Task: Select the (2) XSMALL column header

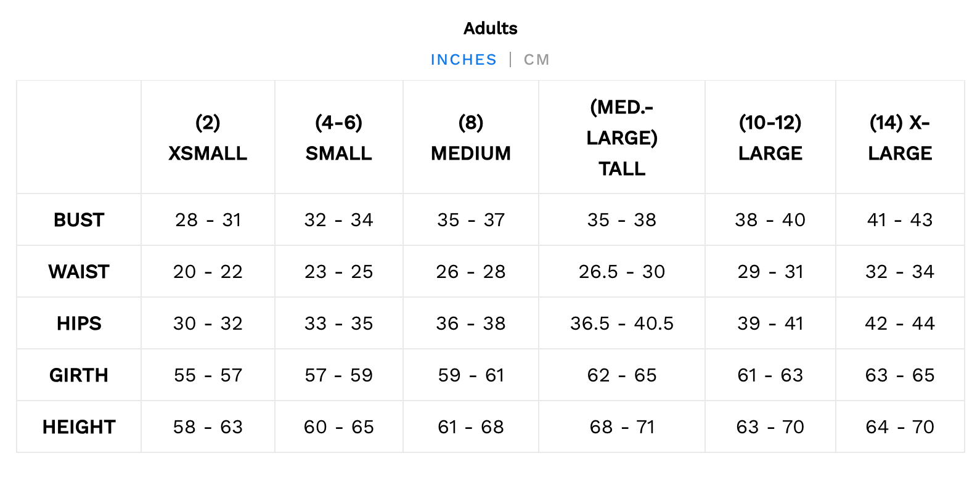Action: pyautogui.click(x=208, y=137)
